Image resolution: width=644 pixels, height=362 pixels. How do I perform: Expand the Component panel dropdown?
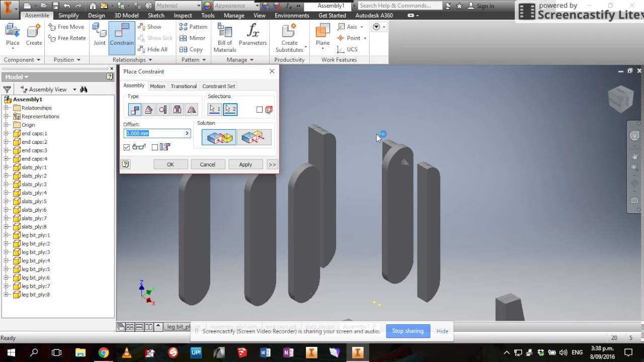click(22, 60)
